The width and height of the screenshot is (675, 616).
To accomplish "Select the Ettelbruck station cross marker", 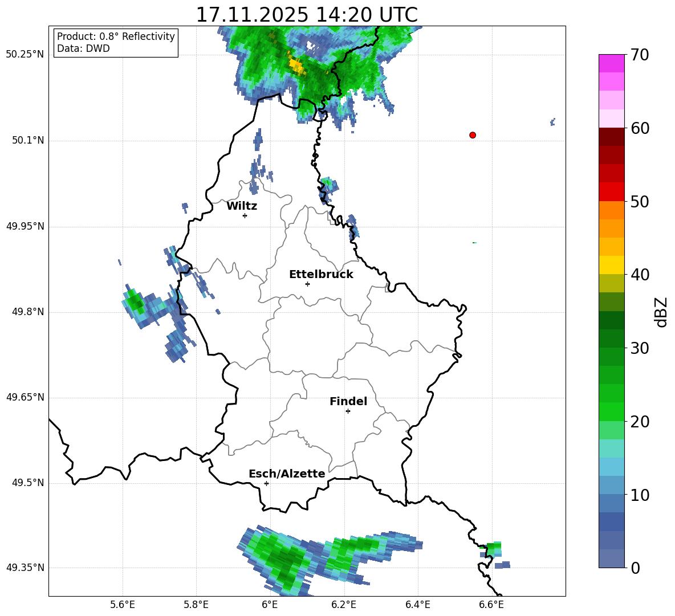I will [307, 284].
